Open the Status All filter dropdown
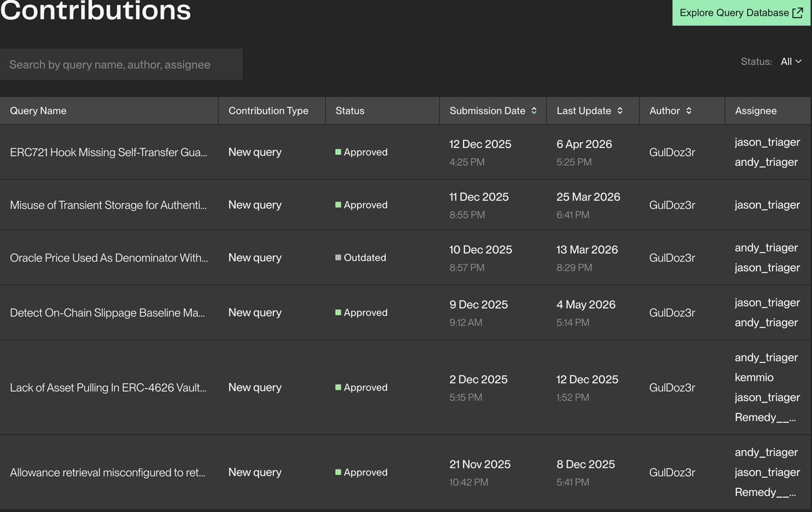Screen dimensions: 812x512 (x=791, y=62)
